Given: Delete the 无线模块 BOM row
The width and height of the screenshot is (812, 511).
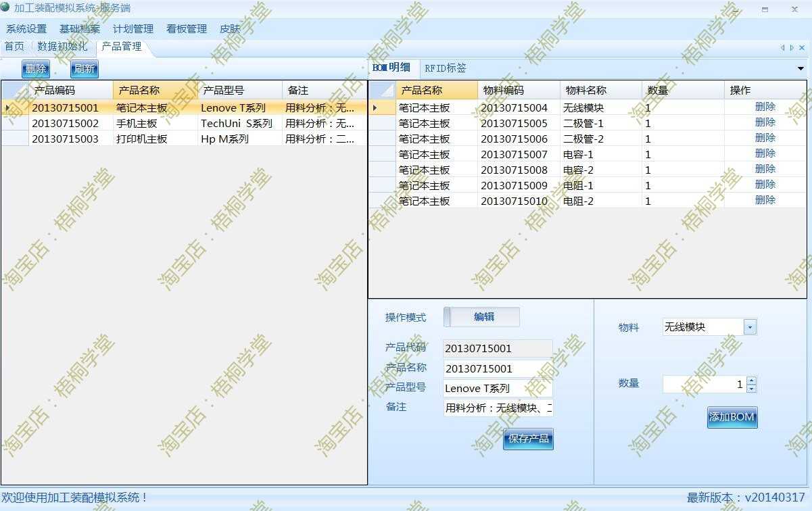Looking at the screenshot, I should click(765, 107).
